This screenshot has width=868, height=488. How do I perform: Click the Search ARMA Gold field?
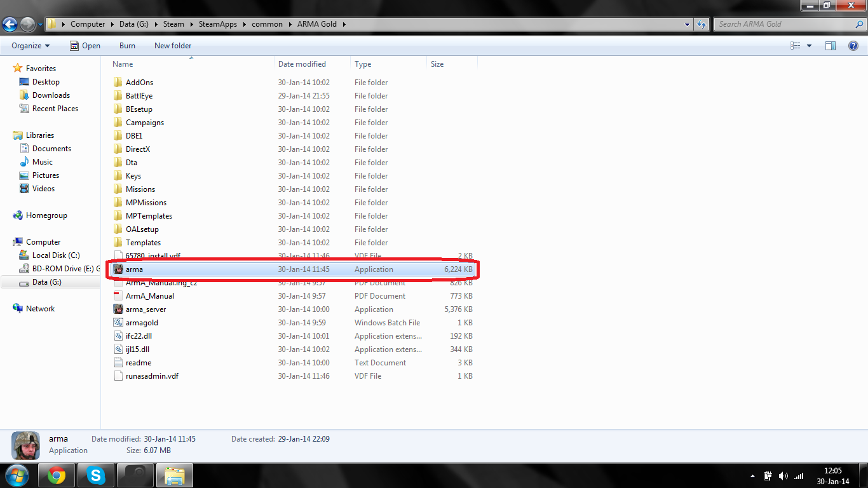790,24
